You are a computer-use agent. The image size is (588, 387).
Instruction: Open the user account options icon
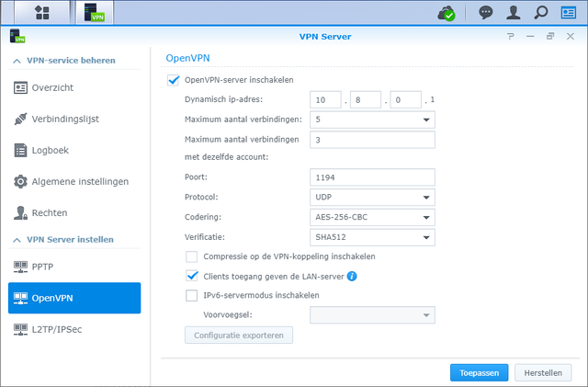514,13
